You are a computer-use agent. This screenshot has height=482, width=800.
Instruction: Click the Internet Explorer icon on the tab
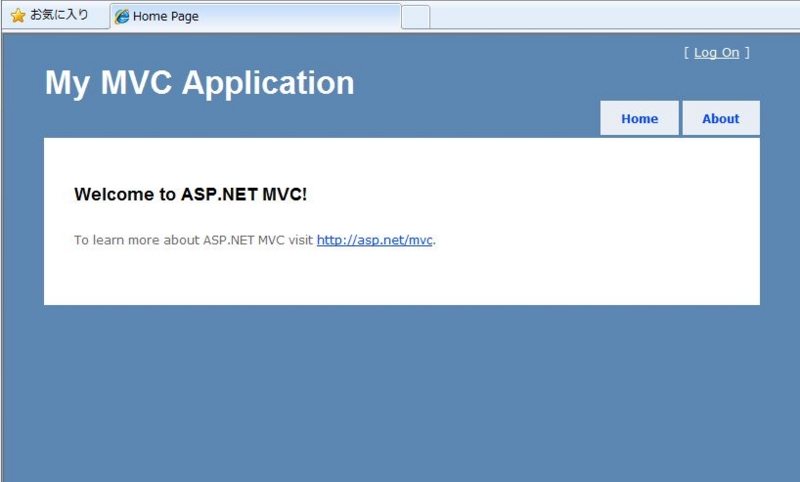pos(122,16)
